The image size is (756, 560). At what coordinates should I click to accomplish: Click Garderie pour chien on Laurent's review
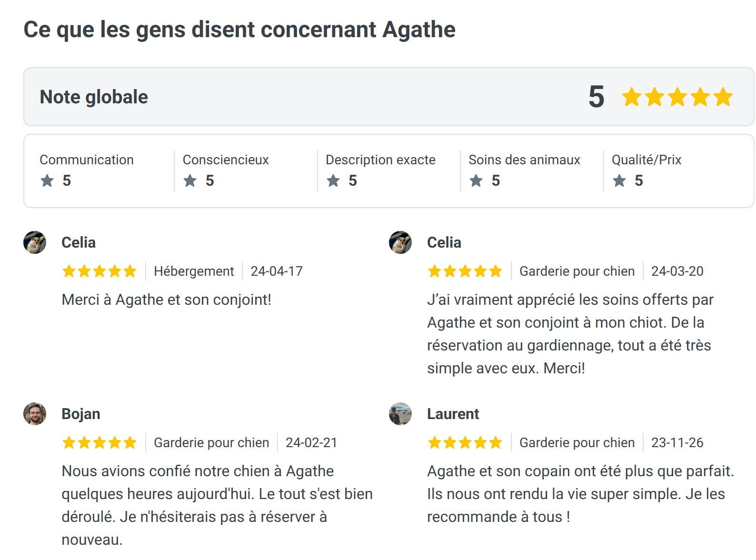coord(577,443)
